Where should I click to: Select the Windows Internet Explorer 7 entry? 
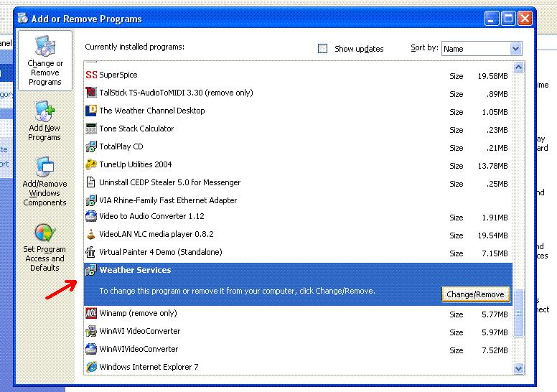149,367
